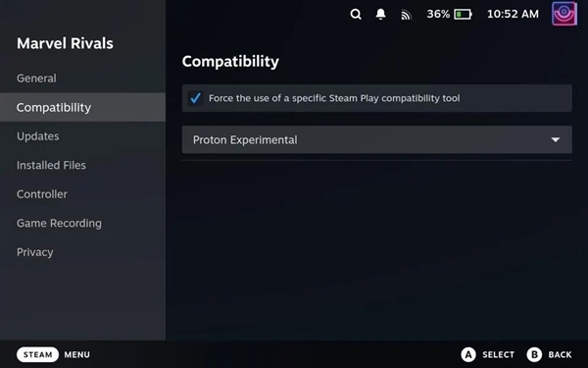Click the A Select button glyph
Screen dimensions: 588x368
[468, 354]
